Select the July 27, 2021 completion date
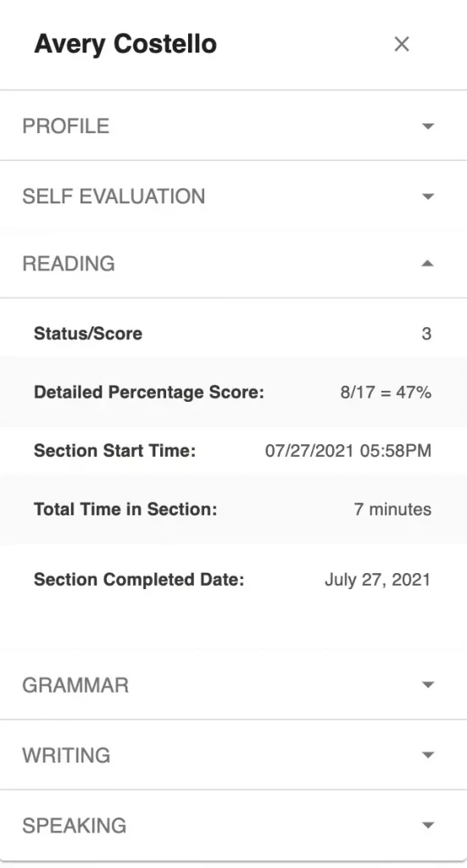Viewport: 467px width, 868px height. click(x=377, y=580)
